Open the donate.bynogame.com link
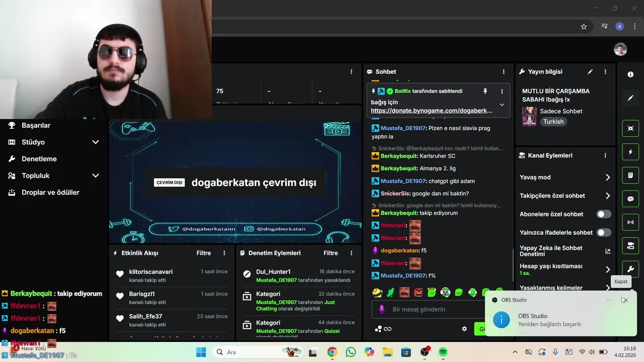This screenshot has width=644, height=362. [432, 111]
